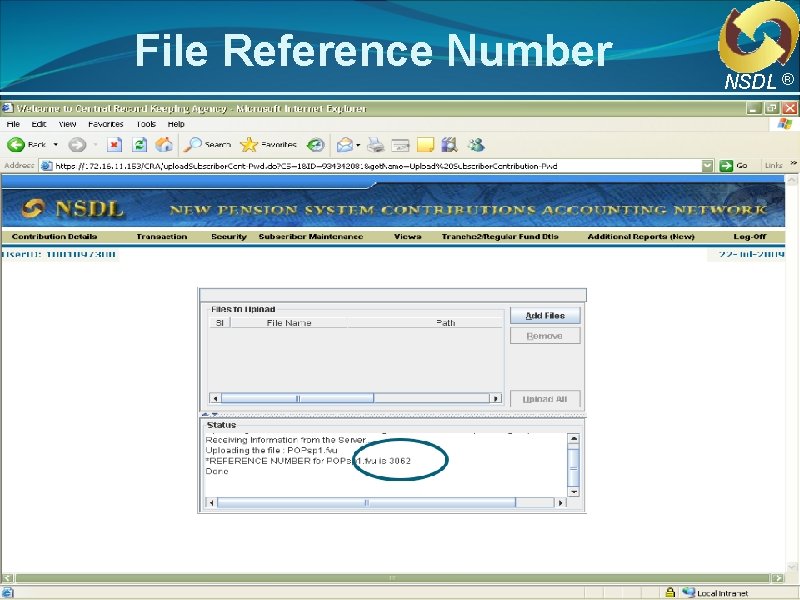Image resolution: width=800 pixels, height=600 pixels.
Task: Expand the Links toolbar chevron
Action: (x=793, y=164)
